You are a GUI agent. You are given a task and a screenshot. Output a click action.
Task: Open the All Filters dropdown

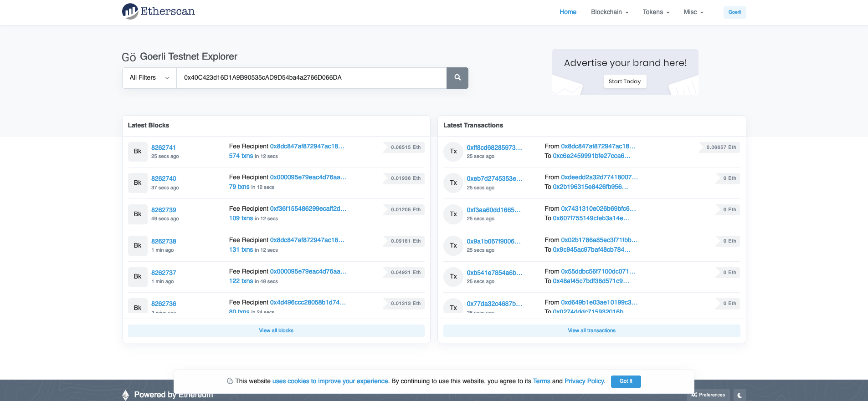[x=149, y=78]
